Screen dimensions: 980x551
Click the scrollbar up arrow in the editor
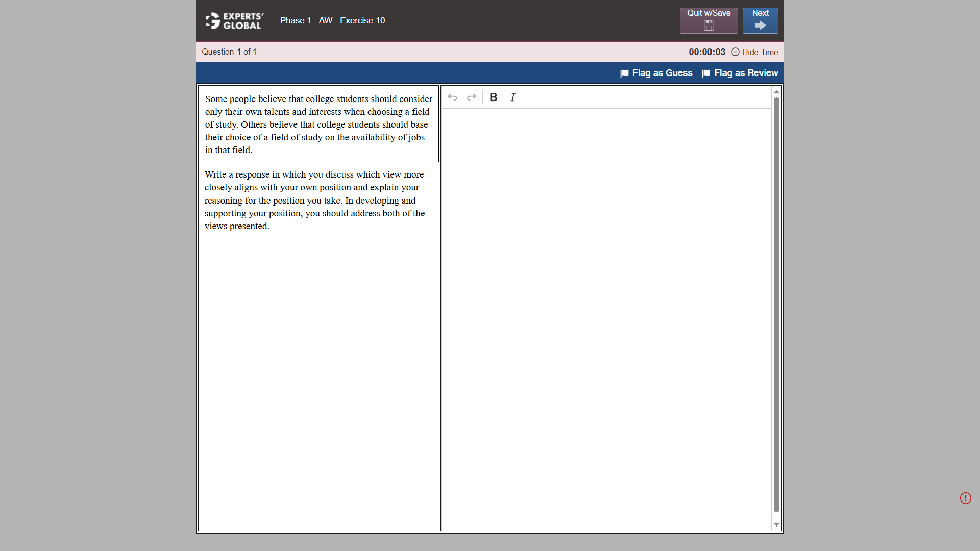click(x=776, y=92)
